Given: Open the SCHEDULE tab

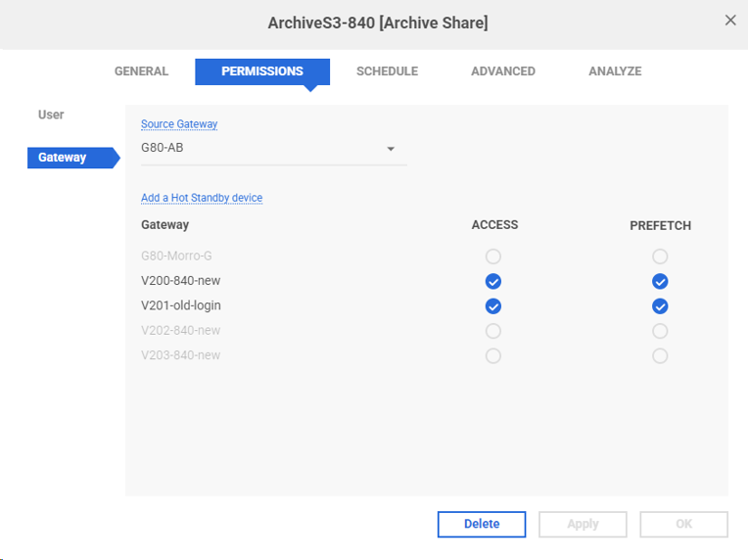Looking at the screenshot, I should click(387, 71).
